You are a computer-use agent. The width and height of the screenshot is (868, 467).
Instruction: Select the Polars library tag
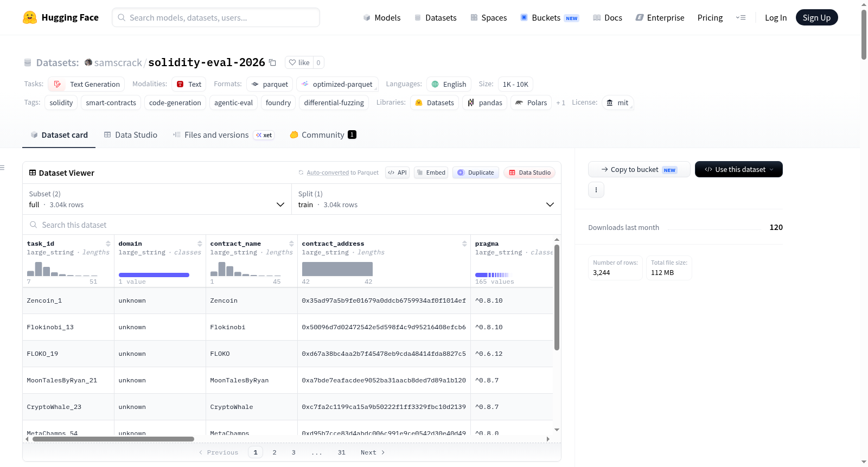(531, 103)
